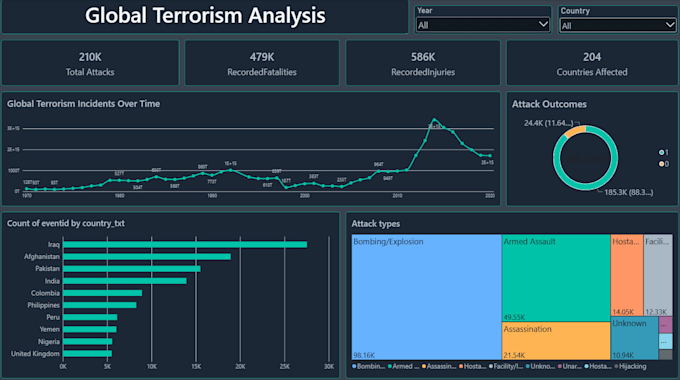Click the Hijacking legend entry

[x=631, y=367]
